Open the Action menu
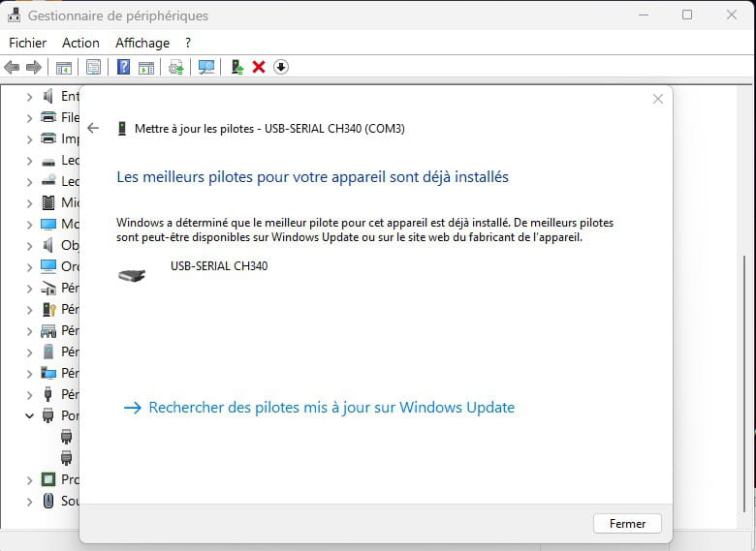The height and width of the screenshot is (551, 756). (x=80, y=43)
